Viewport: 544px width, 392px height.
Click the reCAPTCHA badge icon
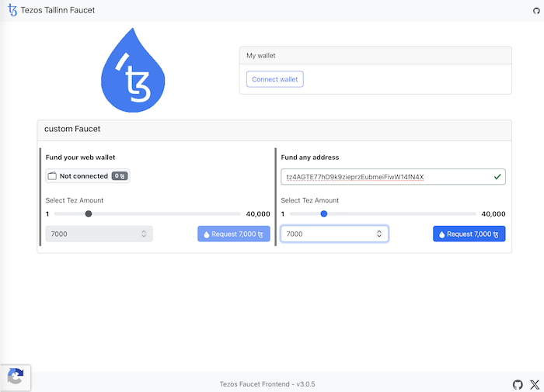tap(15, 377)
